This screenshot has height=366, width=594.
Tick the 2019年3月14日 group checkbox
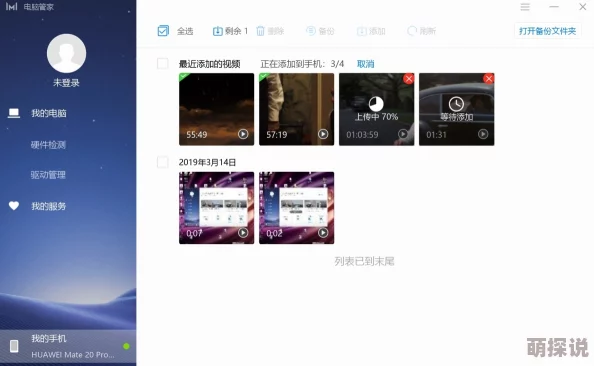click(x=163, y=162)
